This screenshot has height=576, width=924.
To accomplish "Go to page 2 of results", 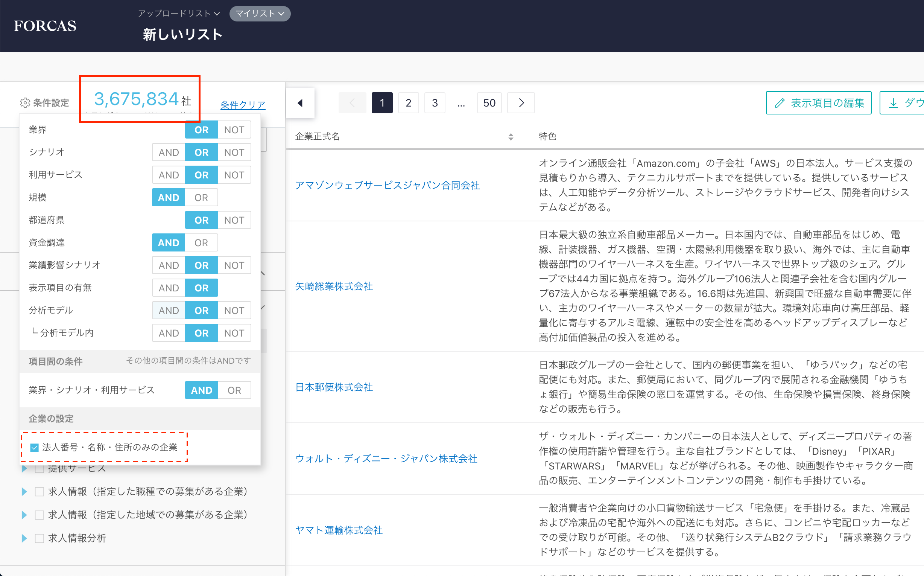I will [408, 103].
